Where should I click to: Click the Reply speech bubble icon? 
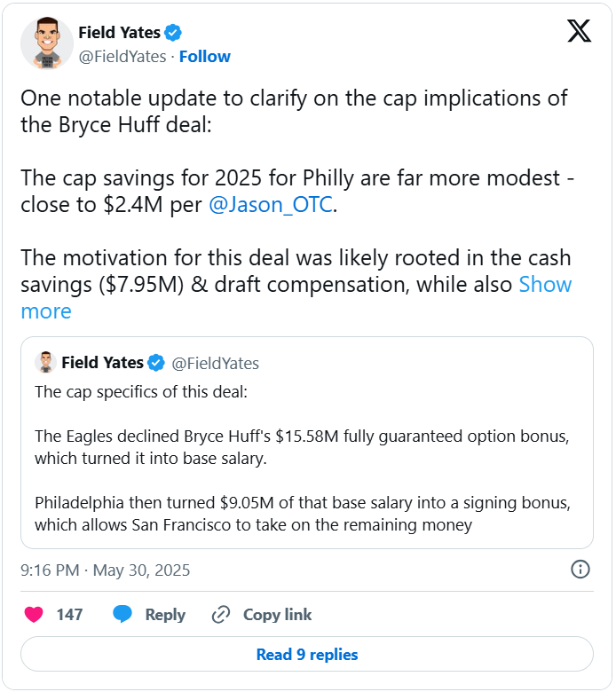pos(123,615)
